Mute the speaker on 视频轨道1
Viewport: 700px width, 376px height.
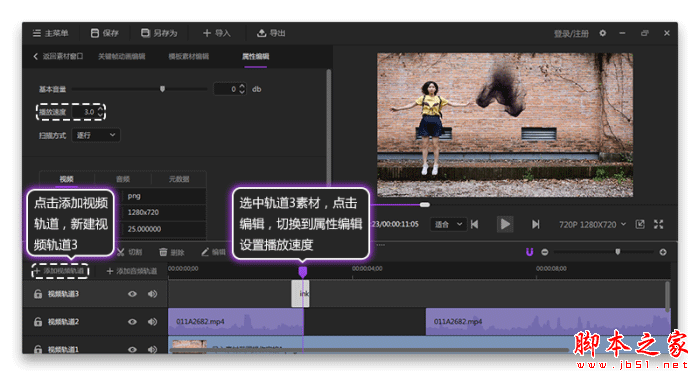tap(153, 349)
